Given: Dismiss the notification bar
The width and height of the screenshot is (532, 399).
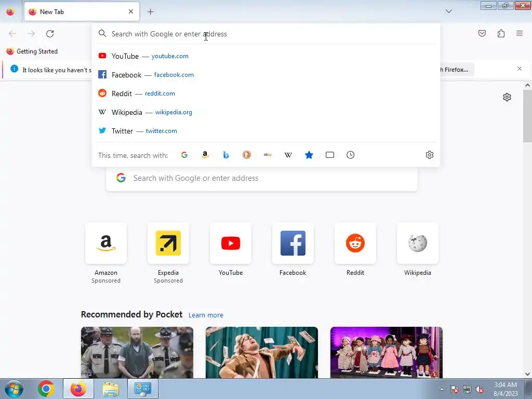Looking at the screenshot, I should tap(520, 69).
